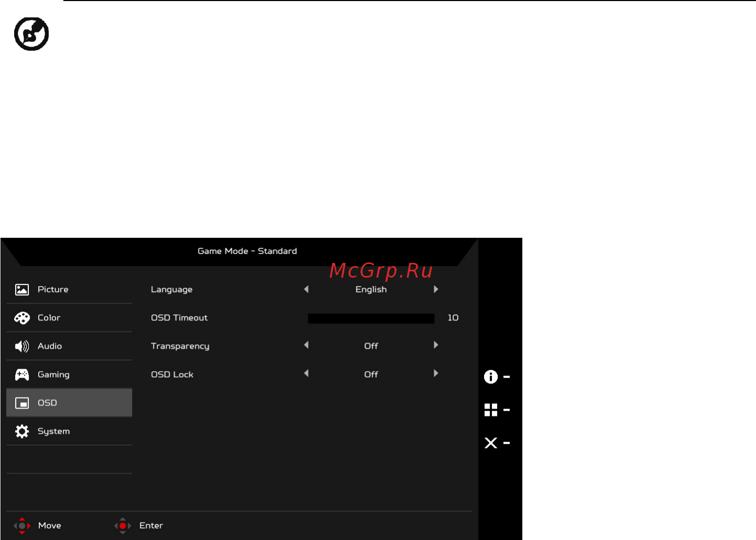Open the Audio menu category

tap(69, 346)
